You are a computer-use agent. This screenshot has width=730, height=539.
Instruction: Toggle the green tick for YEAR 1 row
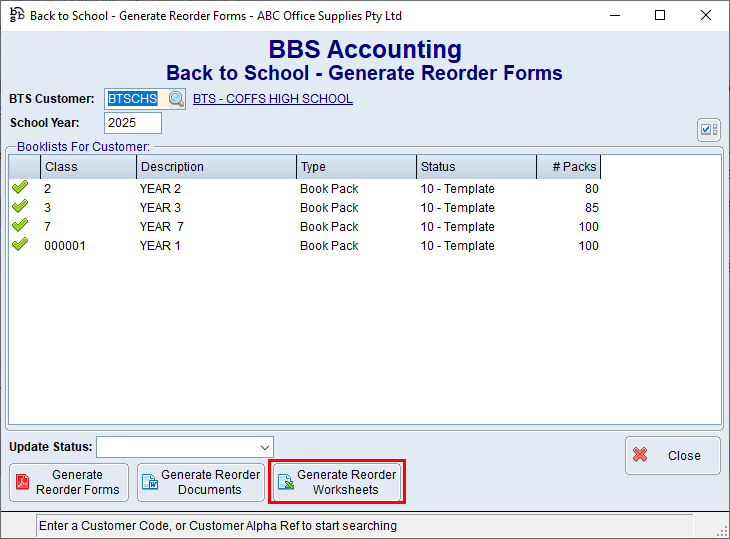[x=20, y=245]
